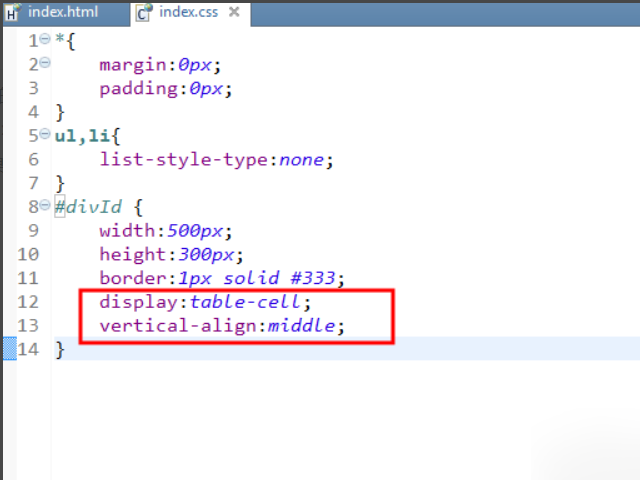640x480 pixels.
Task: Click the closing brace on line 14
Action: pos(60,350)
